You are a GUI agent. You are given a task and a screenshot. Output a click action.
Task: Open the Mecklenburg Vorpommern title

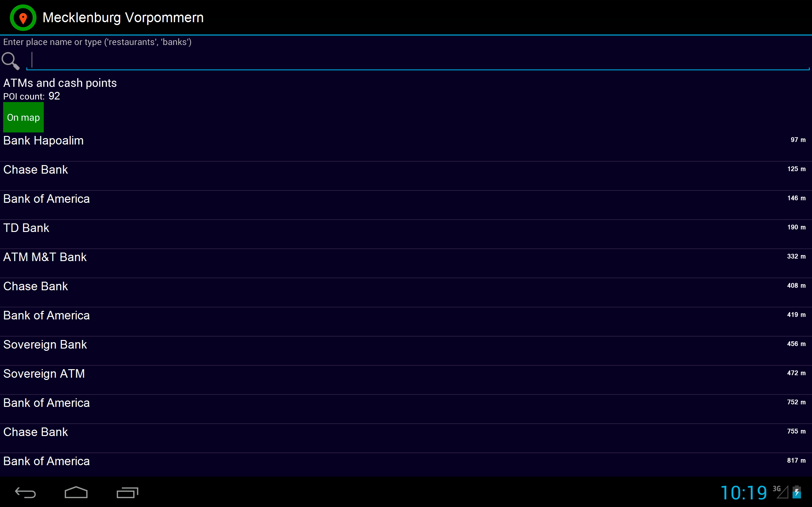coord(123,17)
